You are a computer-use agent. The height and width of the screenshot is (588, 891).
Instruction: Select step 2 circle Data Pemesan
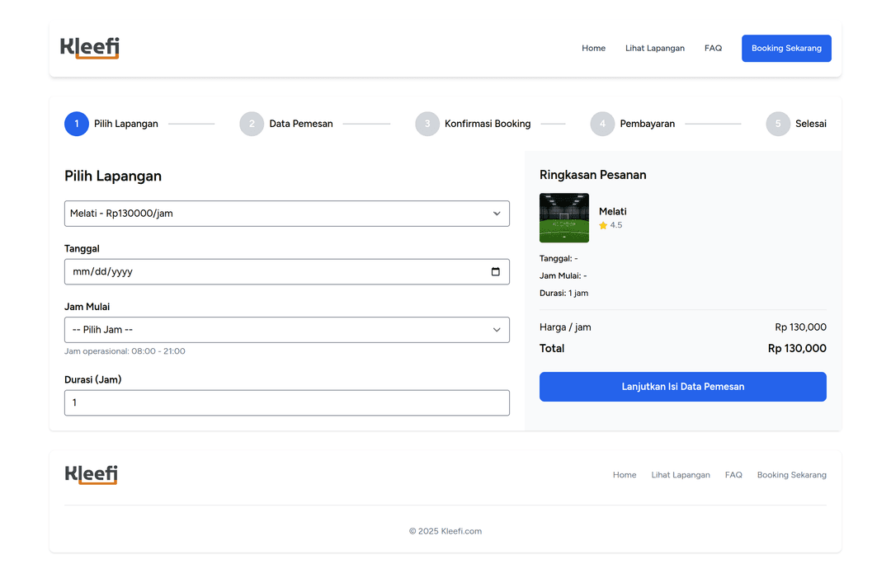(252, 124)
